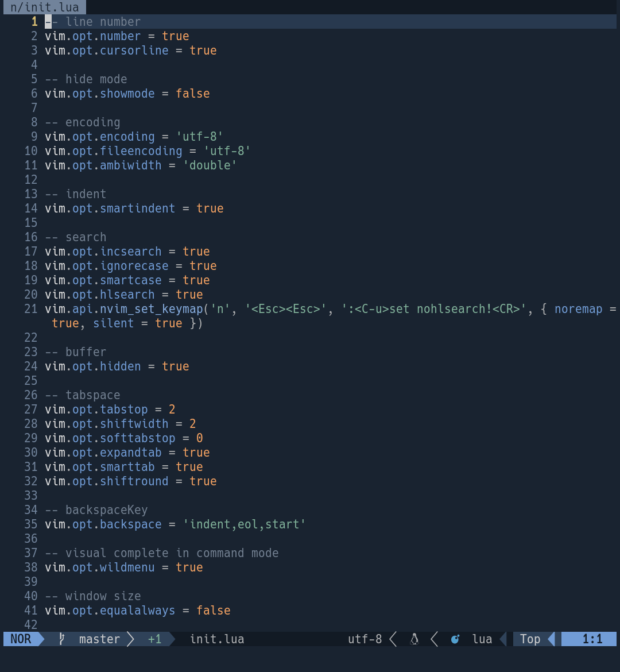Click the master branch name
The width and height of the screenshot is (620, 672).
(99, 639)
